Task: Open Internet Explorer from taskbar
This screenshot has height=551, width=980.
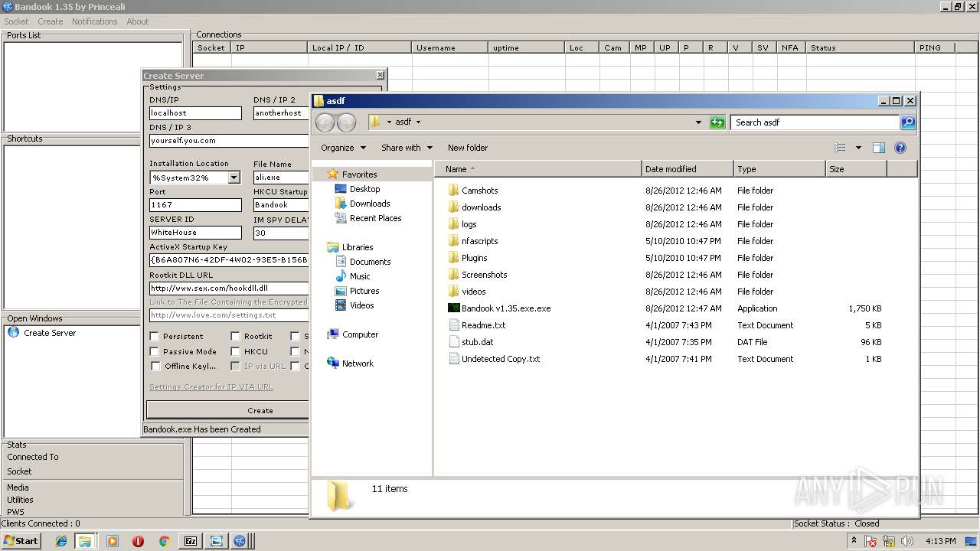Action: click(x=61, y=541)
